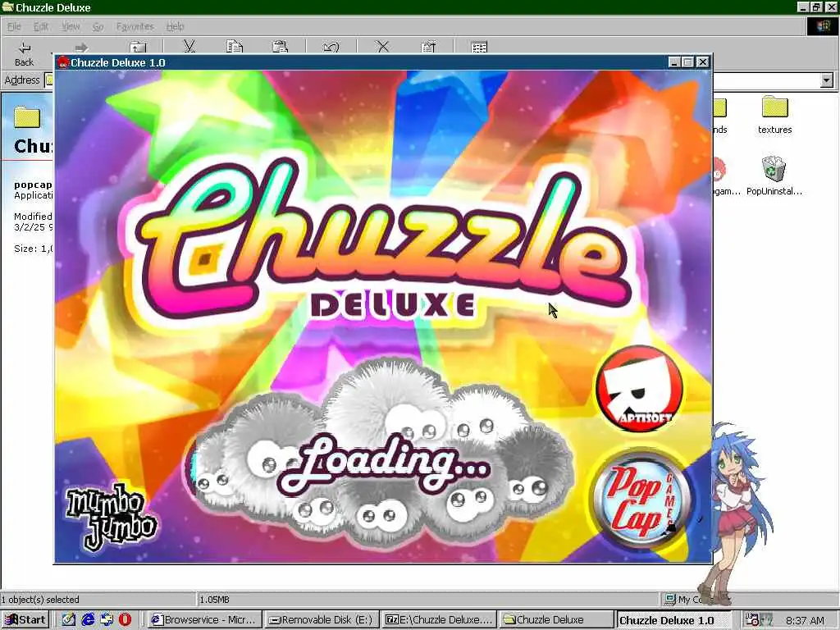Click the 1.05MB status bar entry
Image resolution: width=840 pixels, height=630 pixels.
pyautogui.click(x=215, y=600)
